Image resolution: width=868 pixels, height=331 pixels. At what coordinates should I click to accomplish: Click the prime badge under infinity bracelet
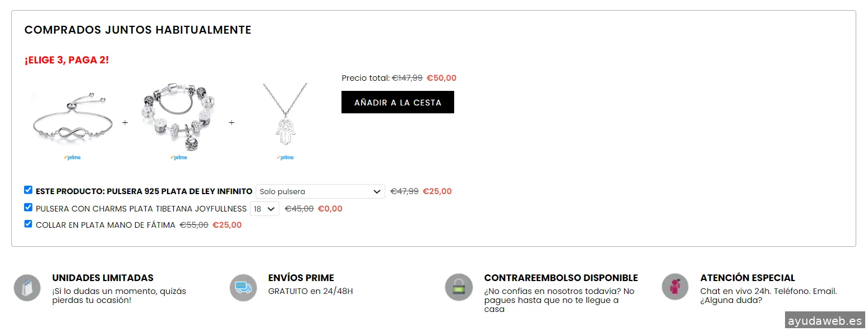pyautogui.click(x=72, y=158)
